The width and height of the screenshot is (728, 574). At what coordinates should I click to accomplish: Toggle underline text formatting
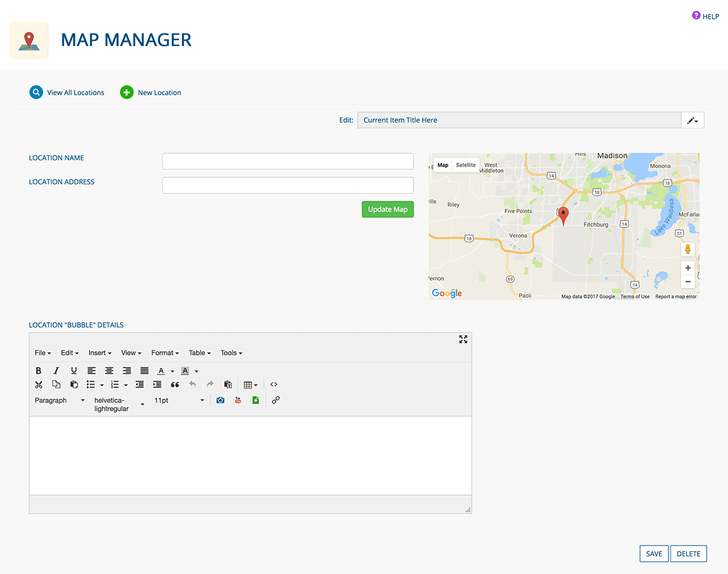pos(74,371)
